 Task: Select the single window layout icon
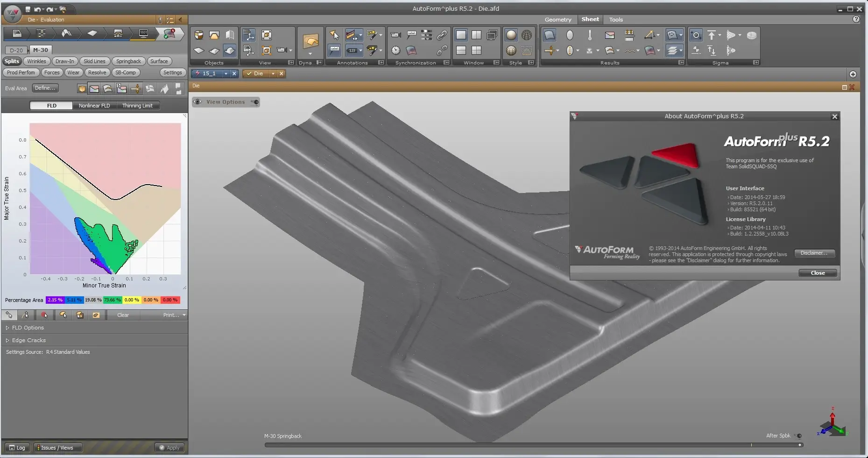pos(461,35)
